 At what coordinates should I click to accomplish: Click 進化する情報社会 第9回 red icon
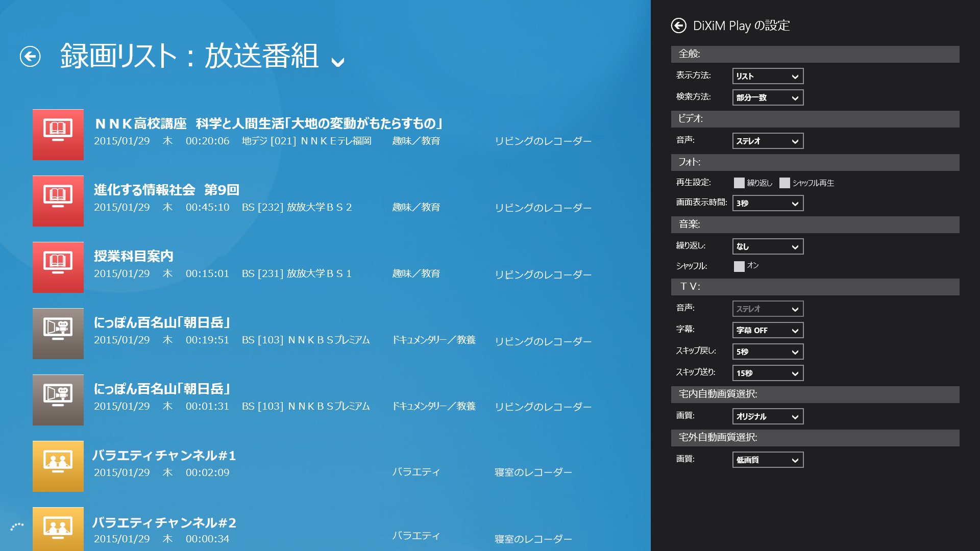click(58, 201)
